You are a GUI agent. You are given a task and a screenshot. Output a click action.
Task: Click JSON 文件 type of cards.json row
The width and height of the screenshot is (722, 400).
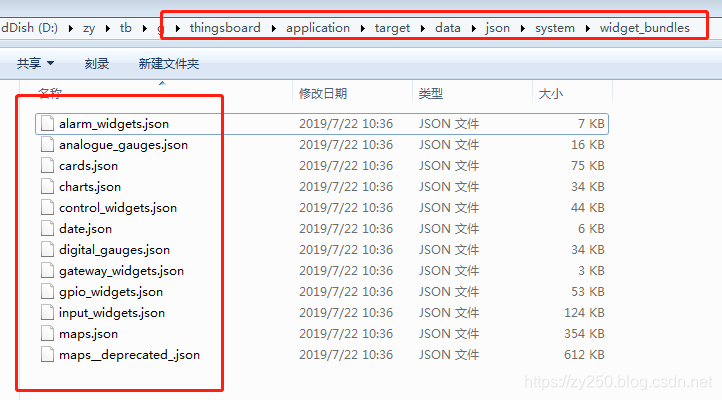(449, 166)
